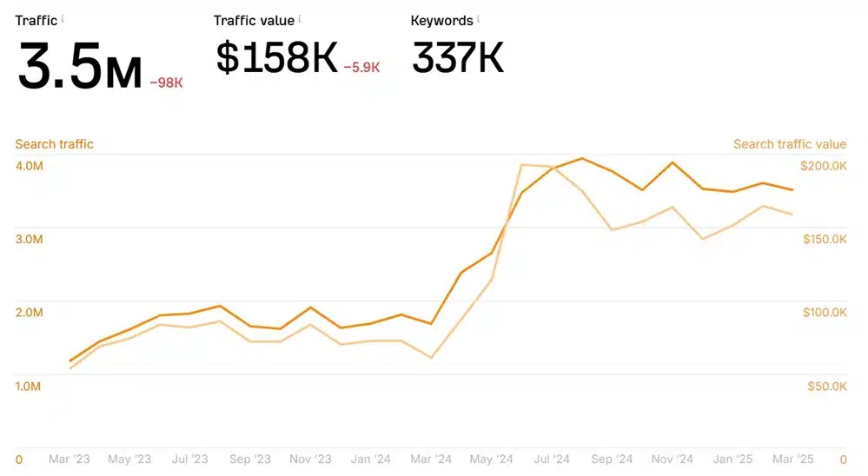Screen dimensions: 868x476
Task: Toggle the Search traffic value legend label
Action: click(x=789, y=144)
